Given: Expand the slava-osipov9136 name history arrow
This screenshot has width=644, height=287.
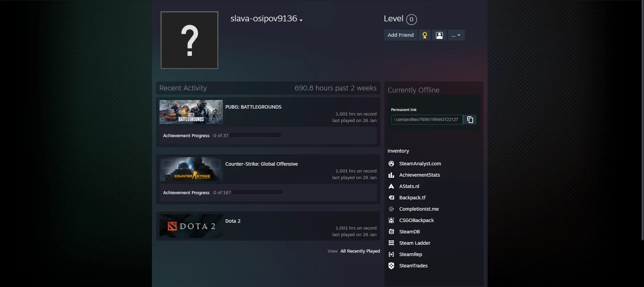Looking at the screenshot, I should click(x=301, y=21).
